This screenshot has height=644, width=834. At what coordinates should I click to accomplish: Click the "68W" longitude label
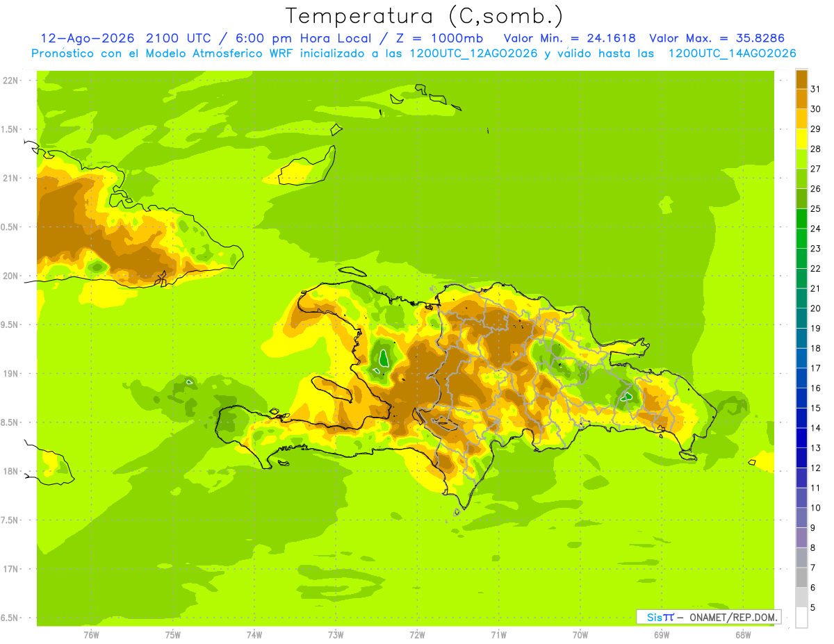[x=743, y=634]
